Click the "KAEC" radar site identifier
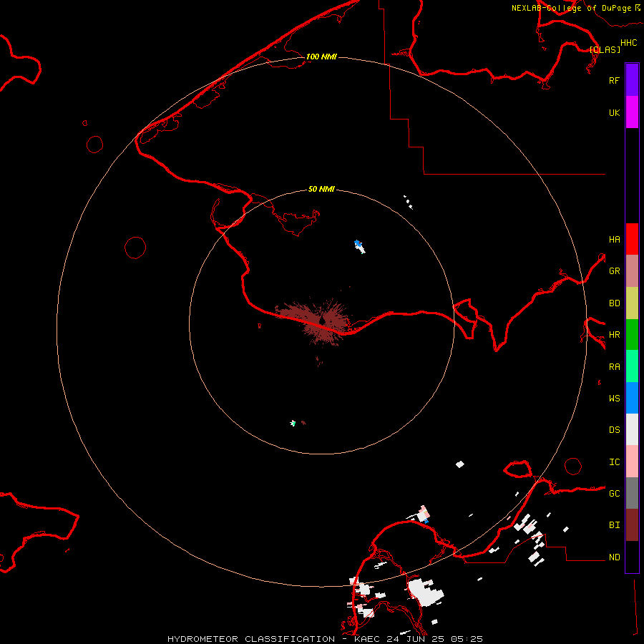 pos(367,639)
